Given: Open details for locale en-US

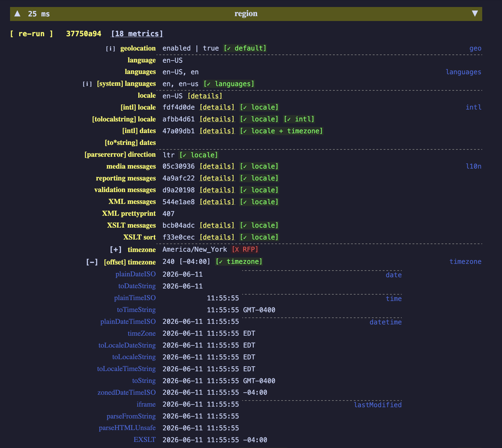Looking at the screenshot, I should (205, 96).
